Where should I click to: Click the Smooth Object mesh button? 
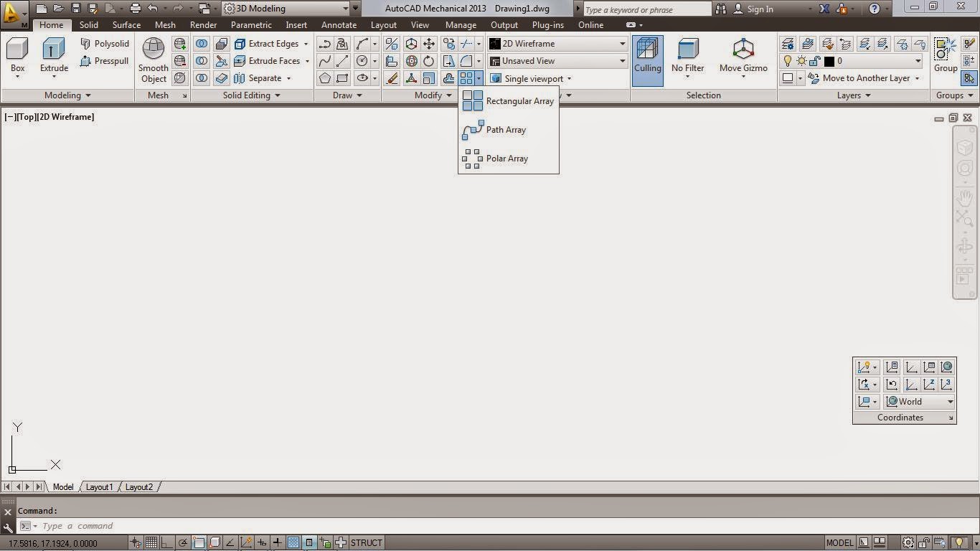[x=153, y=60]
